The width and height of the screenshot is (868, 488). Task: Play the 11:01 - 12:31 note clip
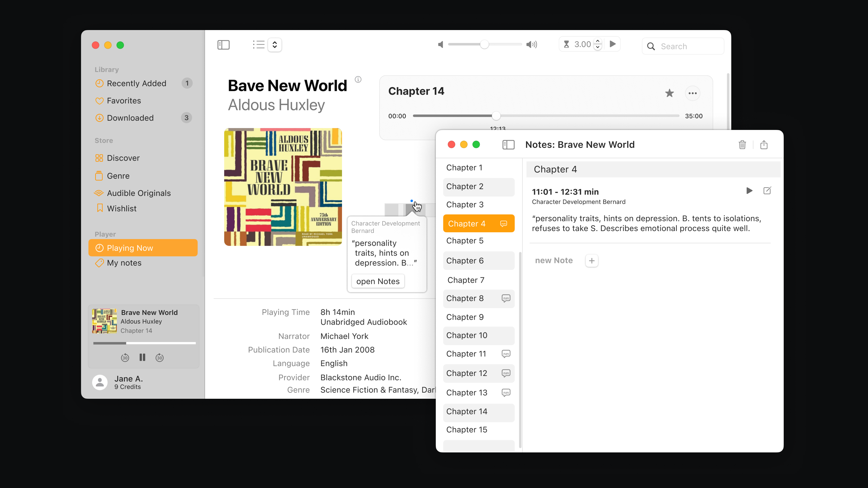pos(749,191)
